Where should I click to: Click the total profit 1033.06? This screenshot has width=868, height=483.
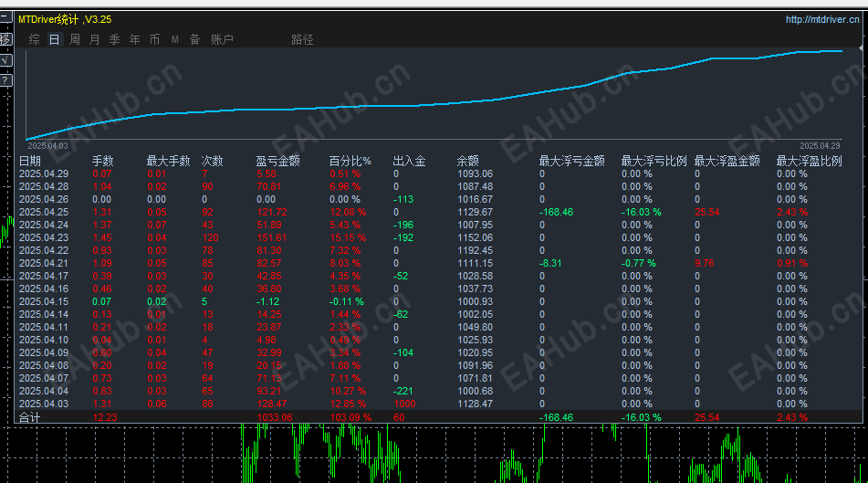(275, 417)
